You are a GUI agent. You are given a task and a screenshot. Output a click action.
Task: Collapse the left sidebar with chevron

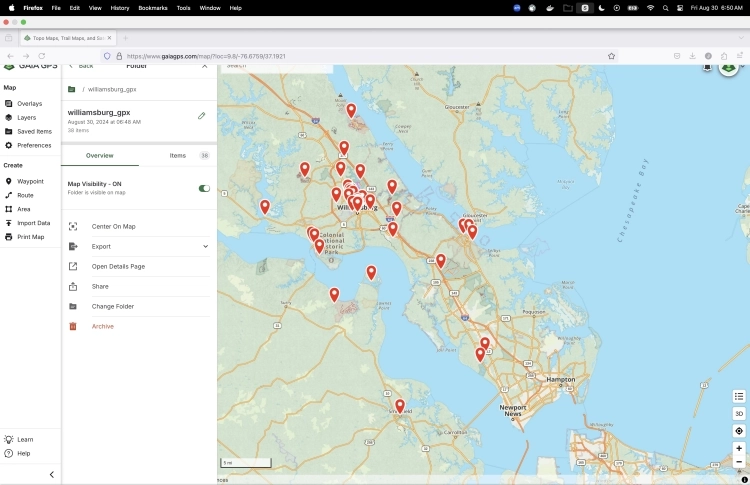52,474
